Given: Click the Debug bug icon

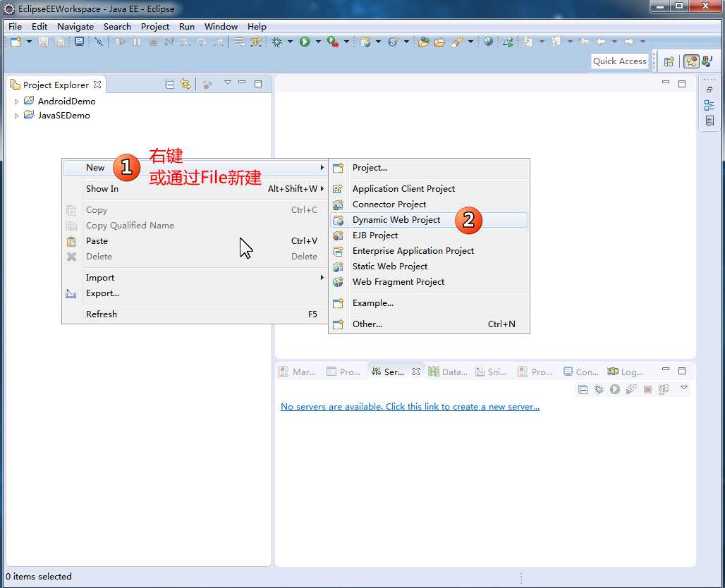Looking at the screenshot, I should pyautogui.click(x=276, y=42).
